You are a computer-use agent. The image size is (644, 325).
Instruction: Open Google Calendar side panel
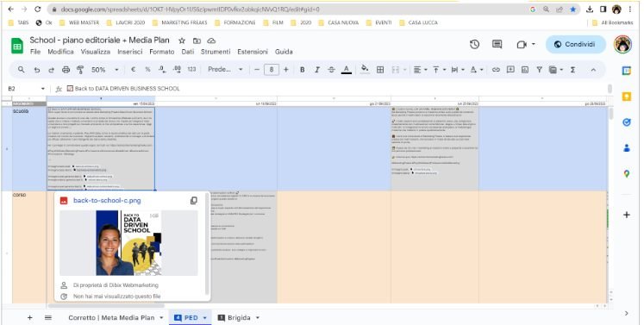click(x=627, y=71)
